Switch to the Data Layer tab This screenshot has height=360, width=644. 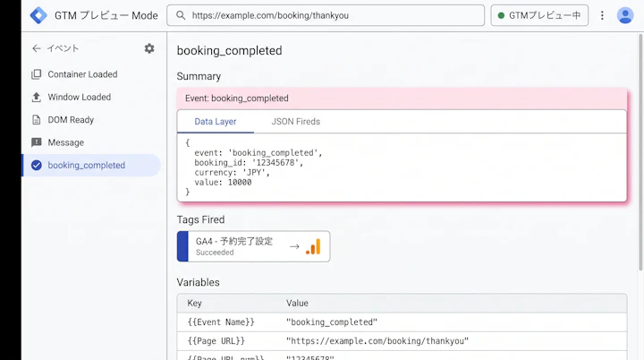coord(216,122)
